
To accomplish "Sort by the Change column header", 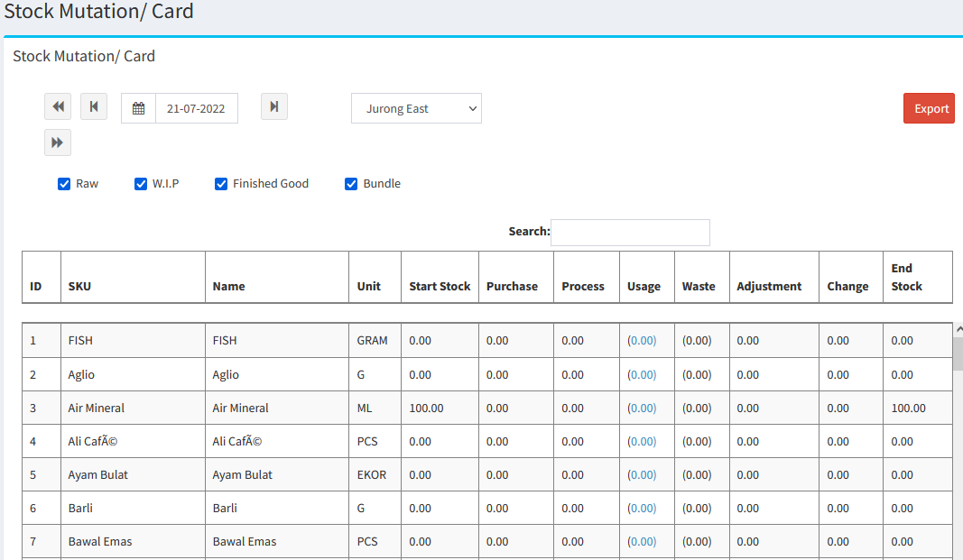I will [850, 277].
